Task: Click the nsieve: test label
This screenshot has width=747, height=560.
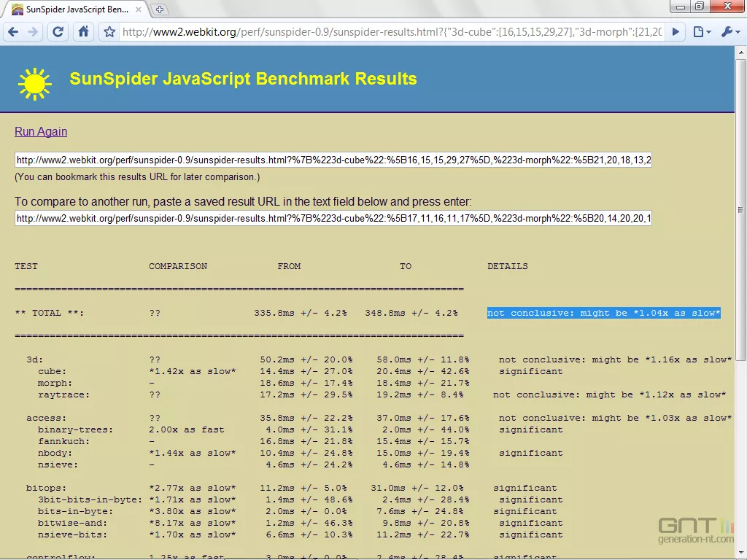Action: pyautogui.click(x=58, y=464)
